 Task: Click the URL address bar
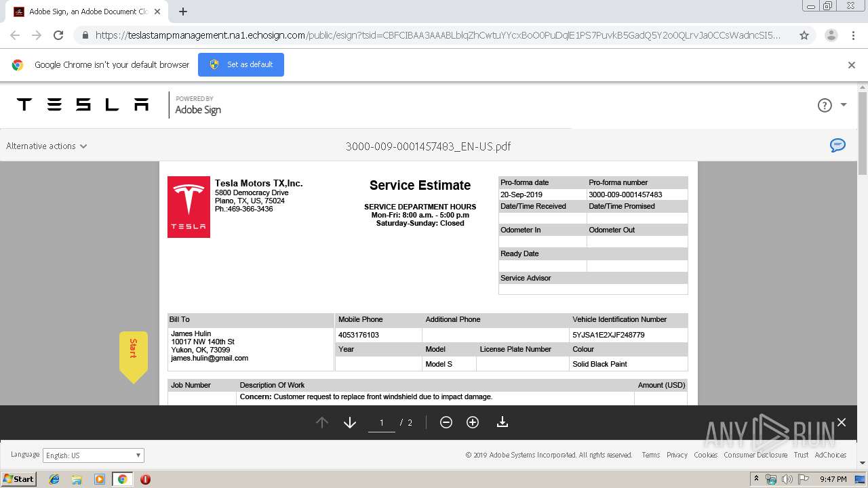[x=437, y=35]
